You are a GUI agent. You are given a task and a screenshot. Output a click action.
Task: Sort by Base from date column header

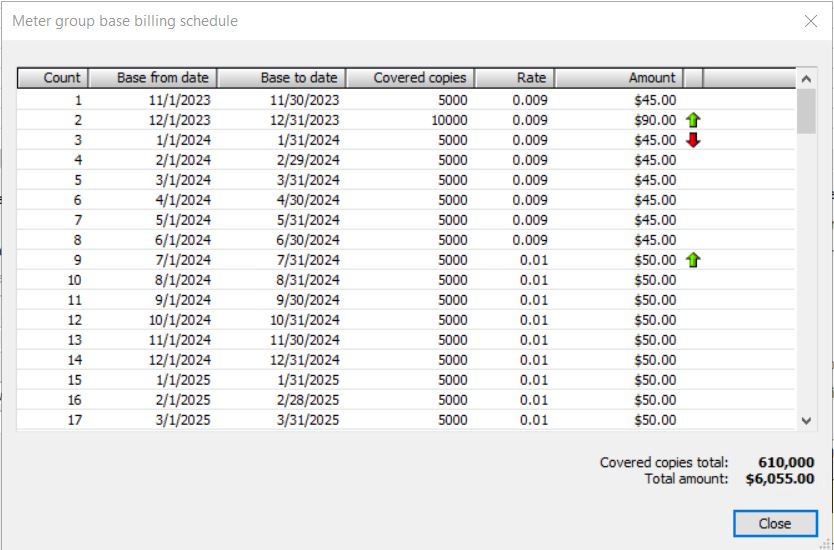point(153,78)
